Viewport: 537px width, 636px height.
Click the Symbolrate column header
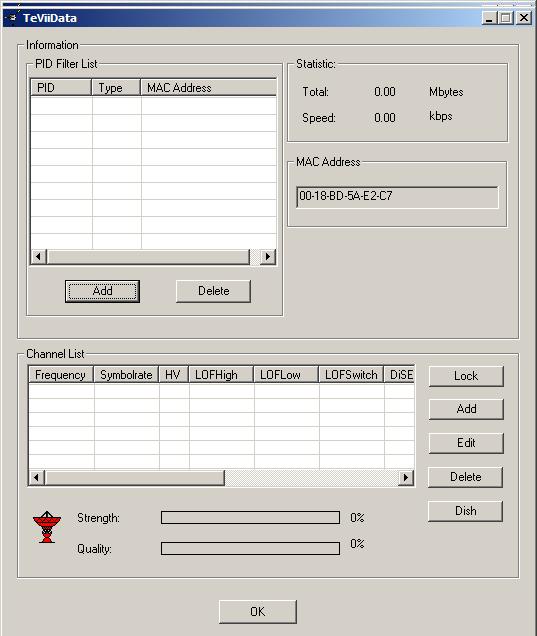(x=126, y=374)
